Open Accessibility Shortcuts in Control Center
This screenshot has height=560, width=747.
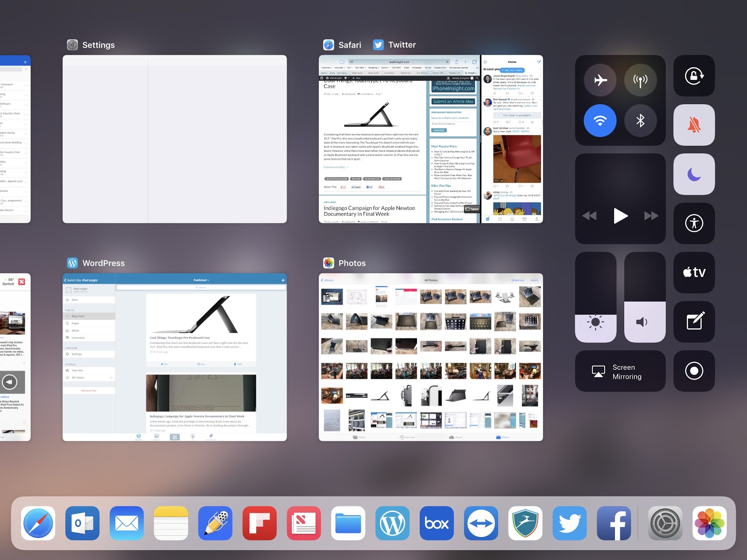coord(694,223)
